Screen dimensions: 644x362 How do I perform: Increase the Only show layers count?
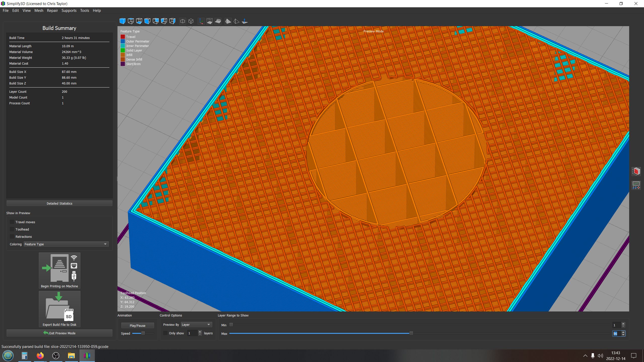tap(200, 332)
